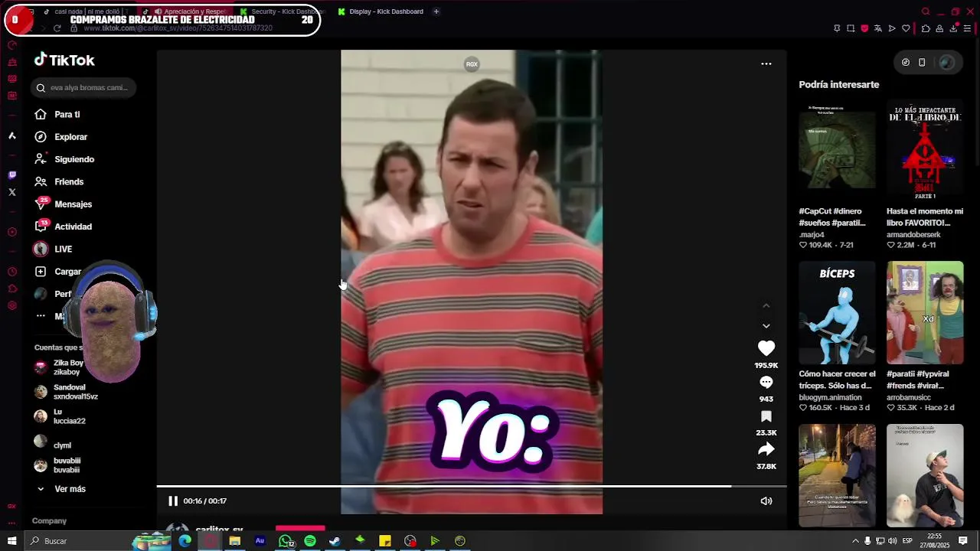Go to previous video arrow
The height and width of the screenshot is (551, 980).
(766, 306)
